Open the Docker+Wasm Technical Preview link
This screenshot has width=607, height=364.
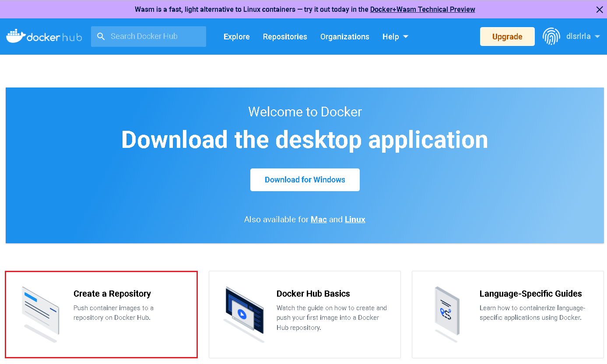[423, 9]
